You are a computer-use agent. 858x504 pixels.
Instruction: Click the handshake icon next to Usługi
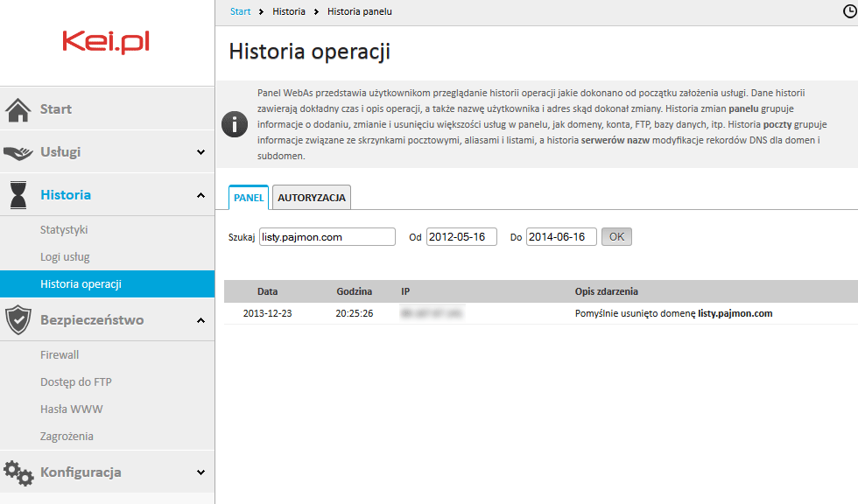click(x=18, y=152)
